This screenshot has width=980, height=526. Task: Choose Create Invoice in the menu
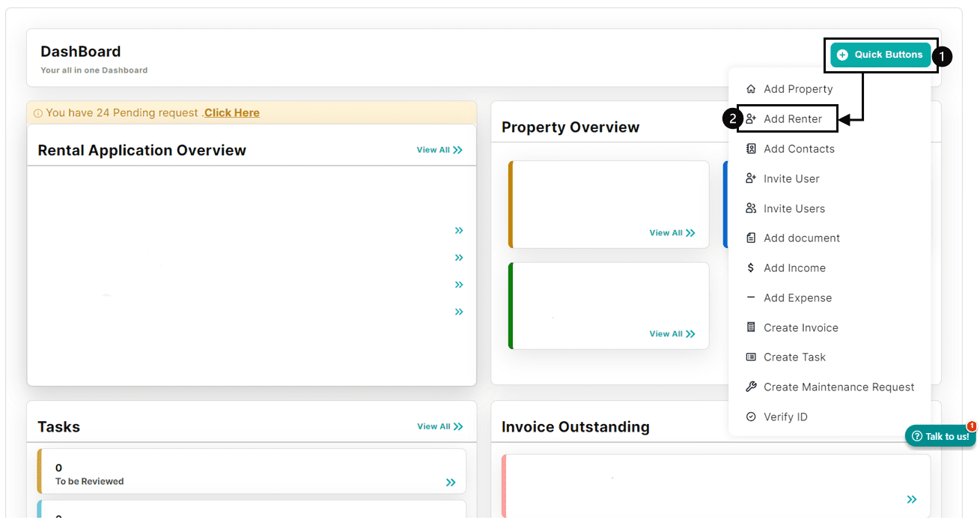coord(801,327)
